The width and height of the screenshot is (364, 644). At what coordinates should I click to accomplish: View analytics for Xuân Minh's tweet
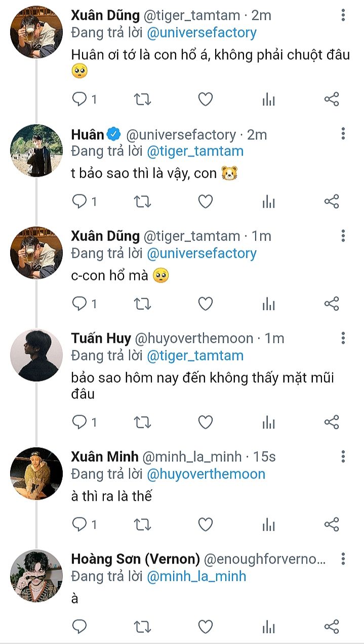click(268, 524)
